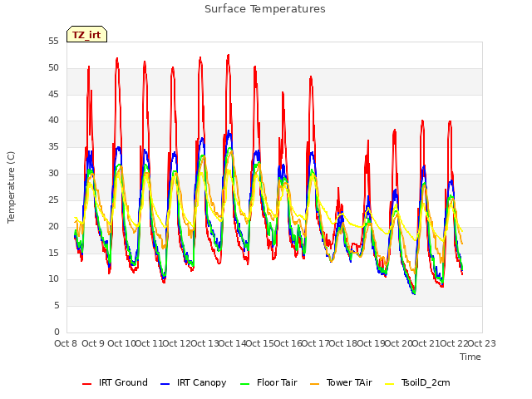
Task: Click the Floor Tair legend label
Action: (x=277, y=382)
